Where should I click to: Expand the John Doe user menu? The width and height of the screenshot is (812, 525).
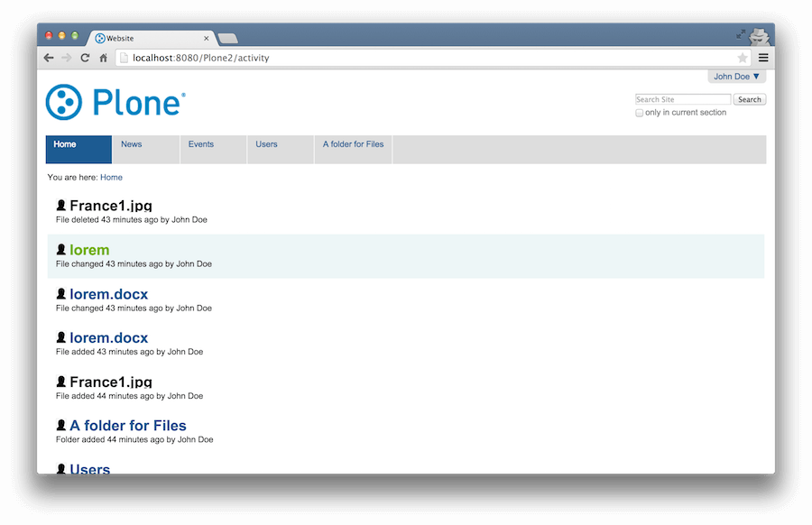coord(736,77)
